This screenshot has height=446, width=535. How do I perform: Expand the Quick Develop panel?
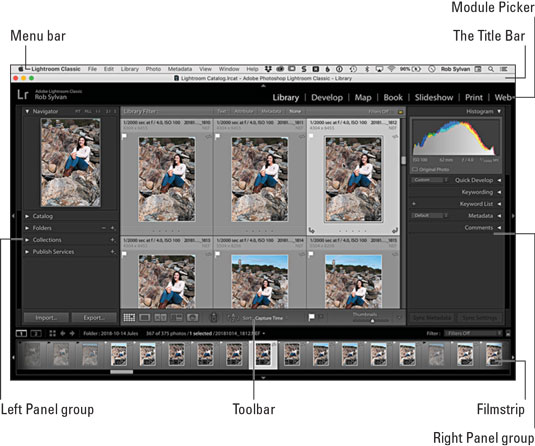coord(499,180)
